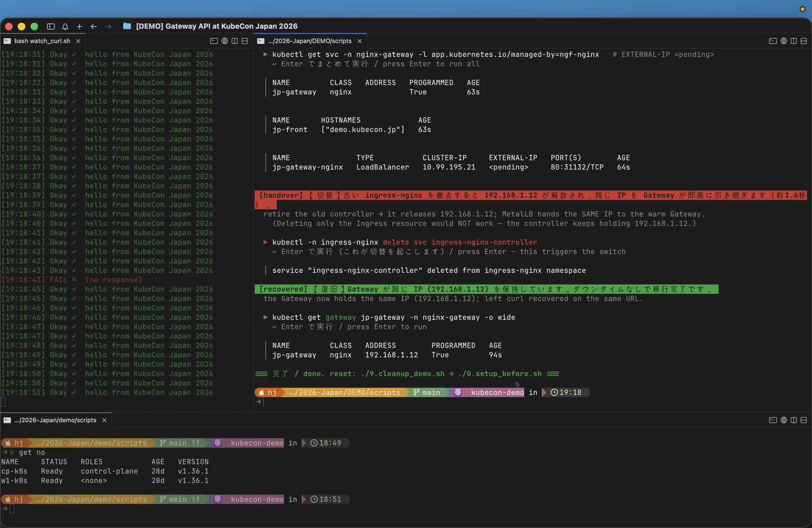Image resolution: width=812 pixels, height=528 pixels.
Task: Click the 'PROGRAMMED' header above the 94s row
Action: click(453, 346)
